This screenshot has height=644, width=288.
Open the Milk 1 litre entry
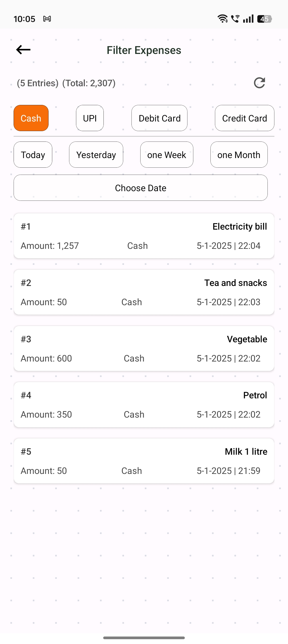tap(144, 461)
